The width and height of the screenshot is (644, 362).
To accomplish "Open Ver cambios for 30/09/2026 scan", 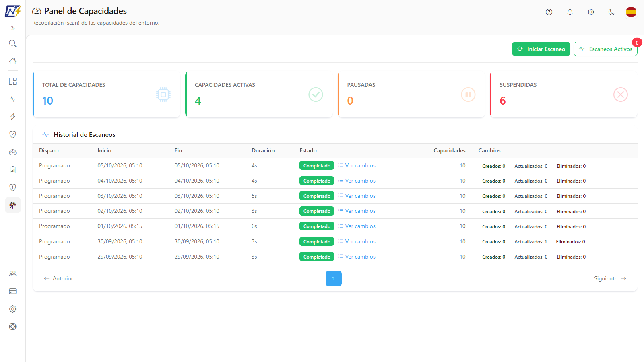I will click(x=357, y=241).
